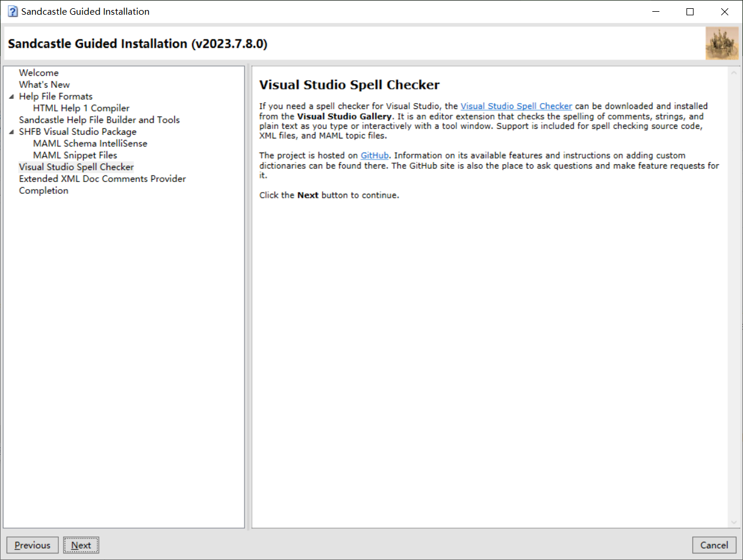Close the Sandcastle Guided Installation window
743x560 pixels.
pyautogui.click(x=725, y=12)
